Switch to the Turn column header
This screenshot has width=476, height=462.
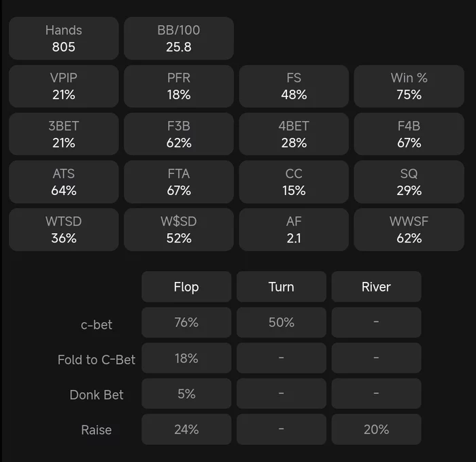tap(282, 287)
